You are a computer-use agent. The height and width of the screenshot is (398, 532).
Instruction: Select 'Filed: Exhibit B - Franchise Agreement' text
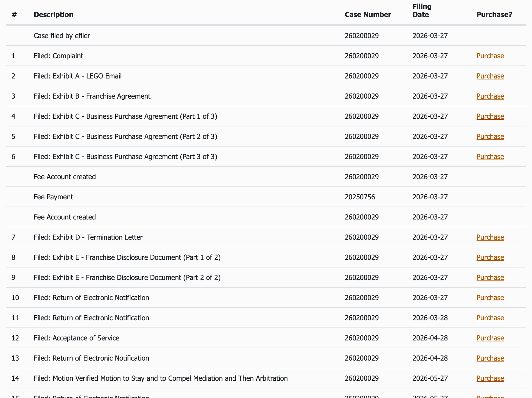click(x=92, y=96)
